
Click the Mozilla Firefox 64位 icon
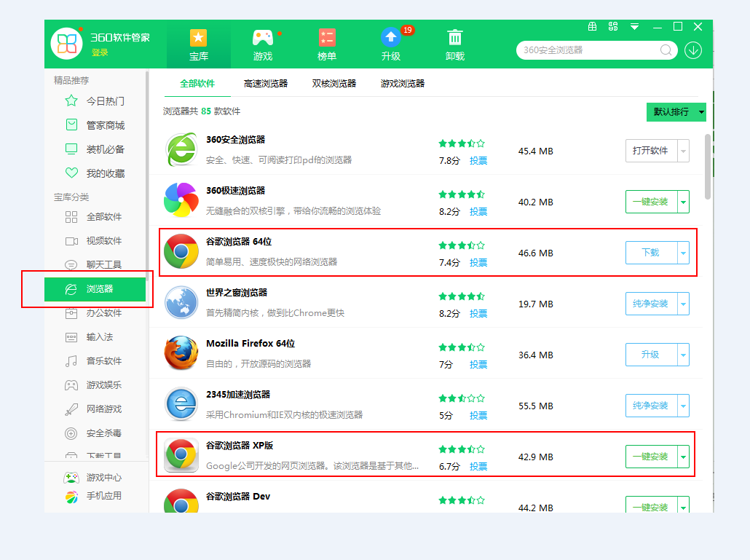click(181, 353)
